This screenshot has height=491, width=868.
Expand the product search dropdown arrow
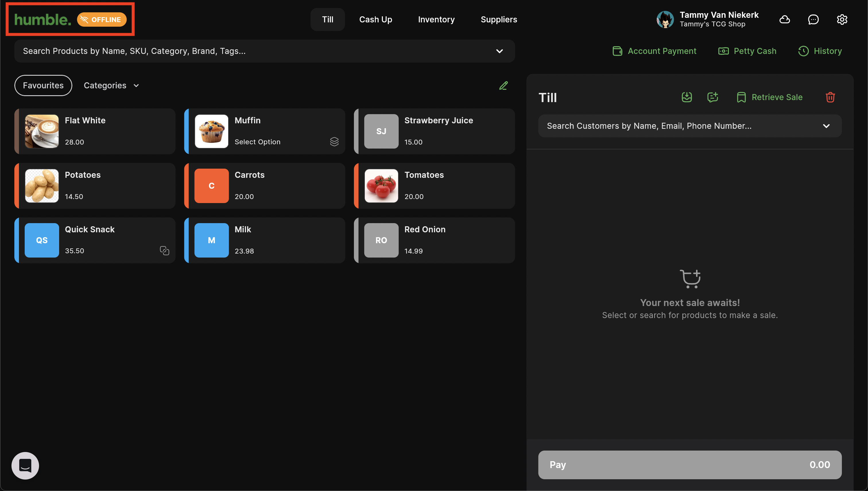click(499, 51)
